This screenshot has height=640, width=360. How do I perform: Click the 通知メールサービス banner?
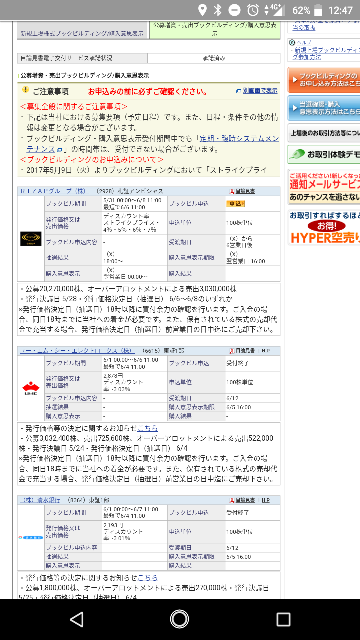(323, 187)
